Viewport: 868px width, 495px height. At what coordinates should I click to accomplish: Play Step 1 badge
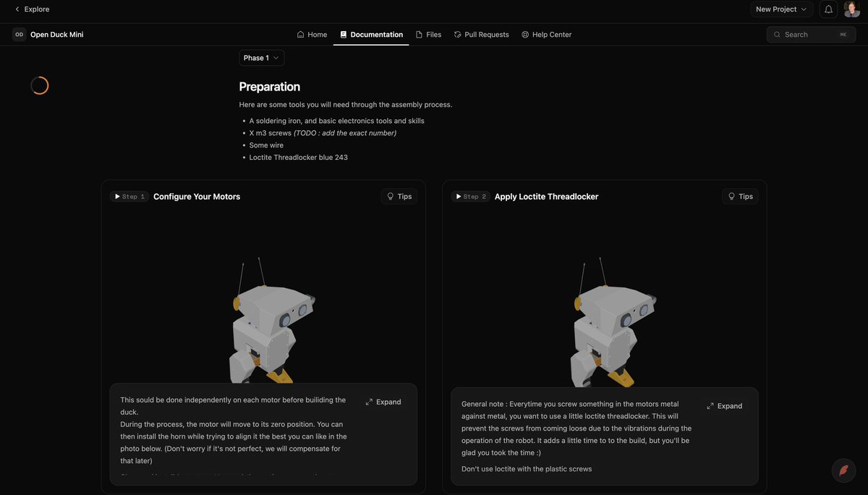(x=129, y=196)
